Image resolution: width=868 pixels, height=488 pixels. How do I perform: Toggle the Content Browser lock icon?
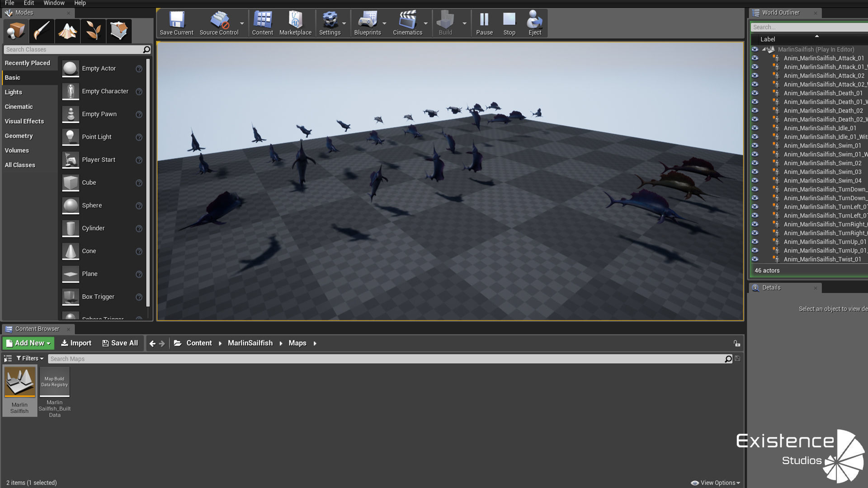pyautogui.click(x=736, y=343)
